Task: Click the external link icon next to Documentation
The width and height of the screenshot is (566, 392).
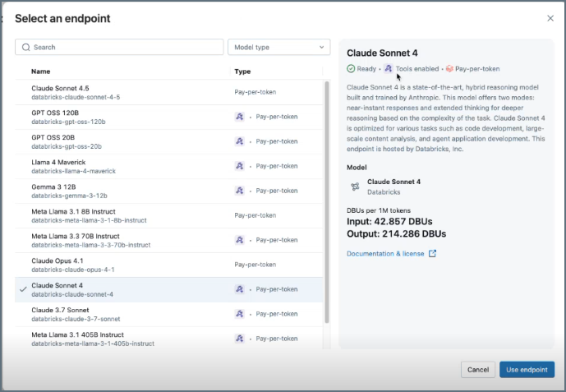Action: coord(432,253)
